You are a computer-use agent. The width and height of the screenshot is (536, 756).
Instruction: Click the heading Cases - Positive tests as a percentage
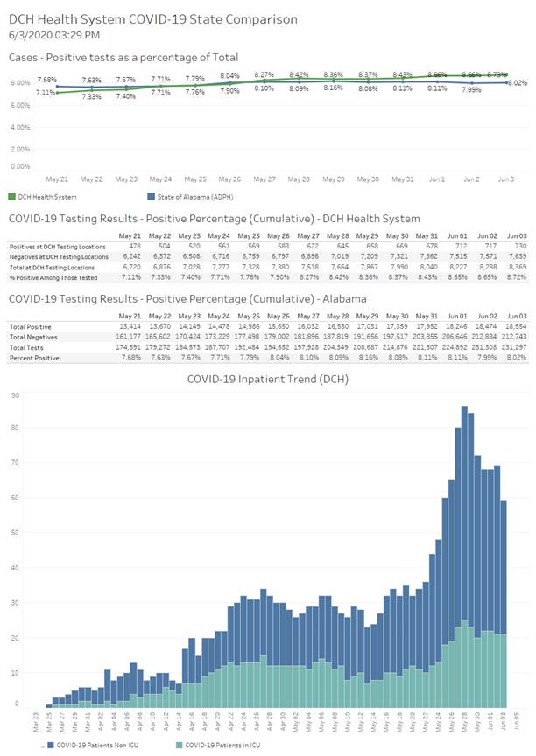(123, 58)
